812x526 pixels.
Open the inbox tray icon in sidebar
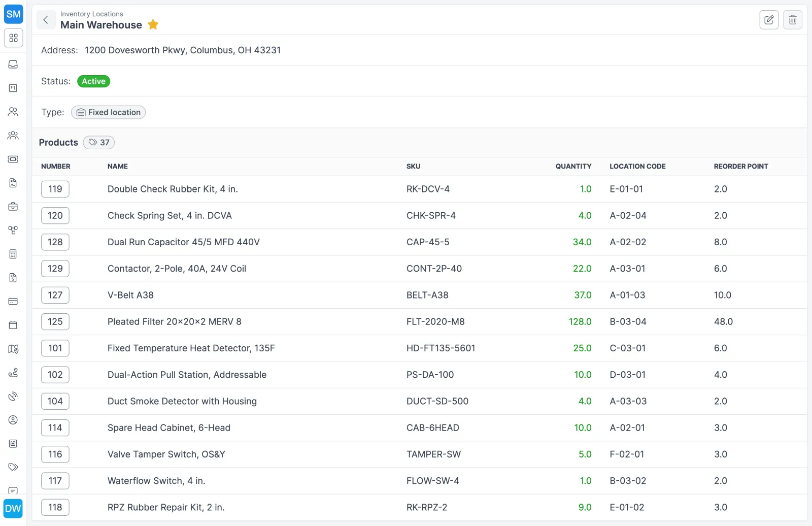pos(13,64)
